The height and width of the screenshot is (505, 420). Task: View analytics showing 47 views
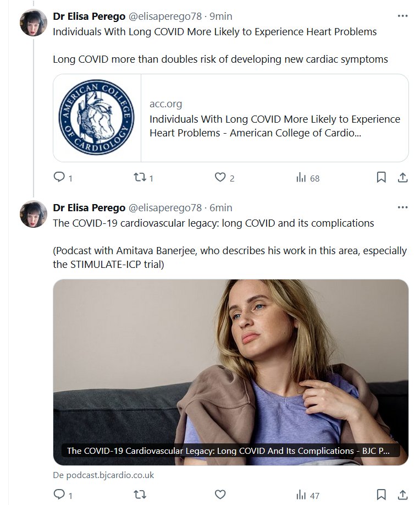tap(301, 495)
